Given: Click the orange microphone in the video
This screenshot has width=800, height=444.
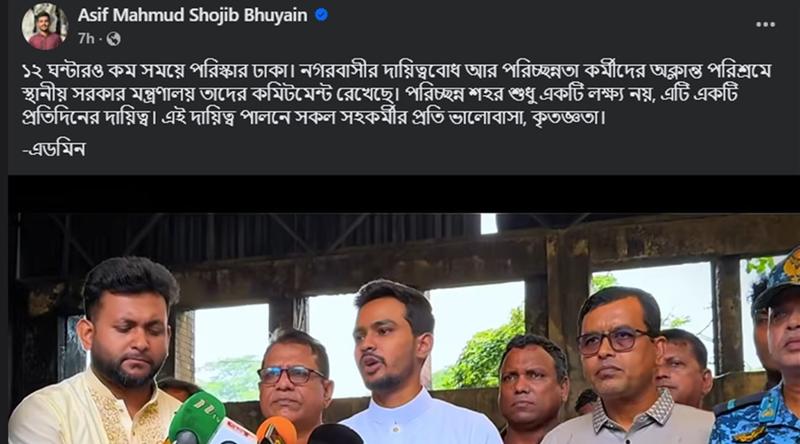Looking at the screenshot, I should click(x=276, y=431).
